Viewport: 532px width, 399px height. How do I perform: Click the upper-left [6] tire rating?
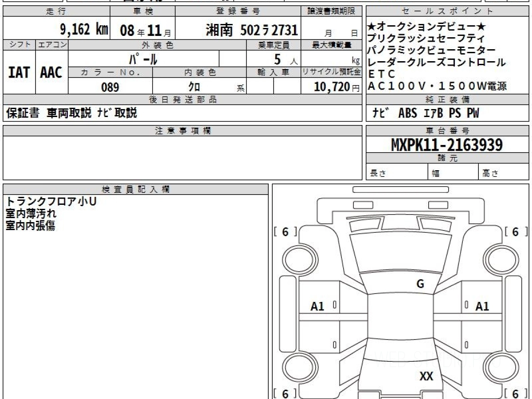tap(285, 232)
